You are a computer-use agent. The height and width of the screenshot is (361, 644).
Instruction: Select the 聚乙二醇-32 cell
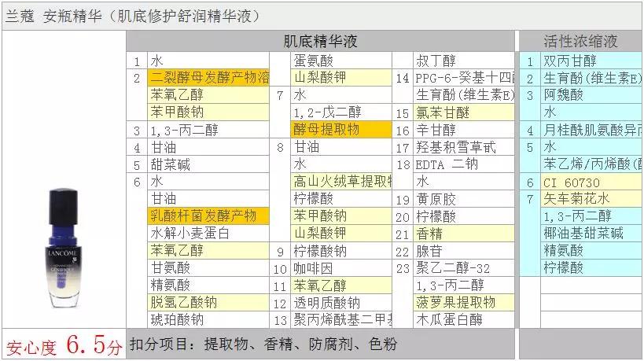(464, 268)
